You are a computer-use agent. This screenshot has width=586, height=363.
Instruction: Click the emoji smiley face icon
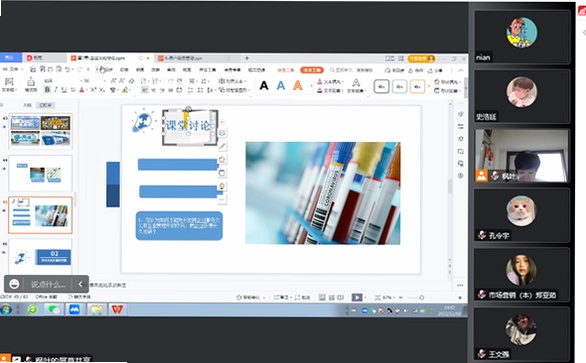(x=14, y=284)
